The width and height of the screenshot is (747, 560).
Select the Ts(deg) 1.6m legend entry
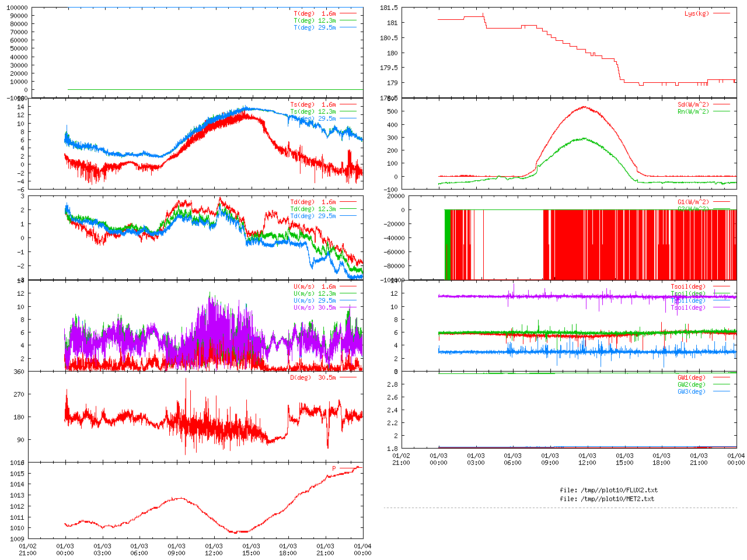pyautogui.click(x=313, y=105)
